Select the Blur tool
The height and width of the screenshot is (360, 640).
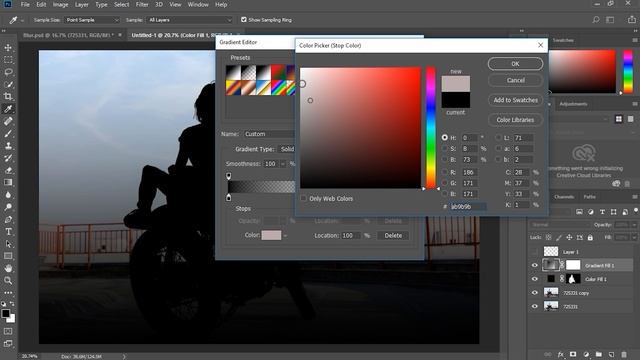(x=8, y=195)
